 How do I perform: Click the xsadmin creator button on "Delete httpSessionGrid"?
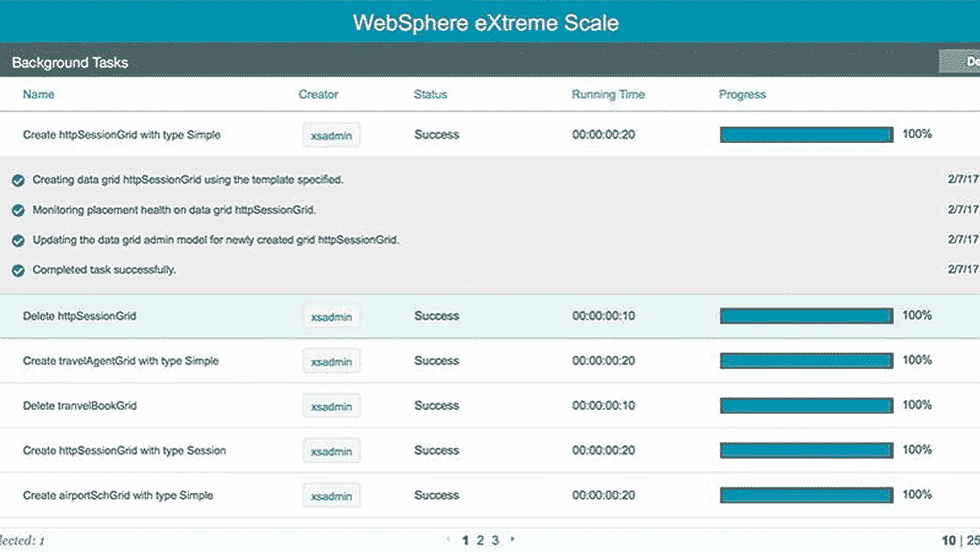point(331,316)
